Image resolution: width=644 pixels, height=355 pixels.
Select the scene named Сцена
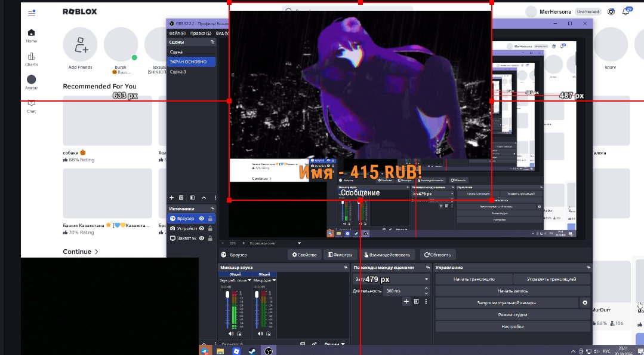(192, 52)
